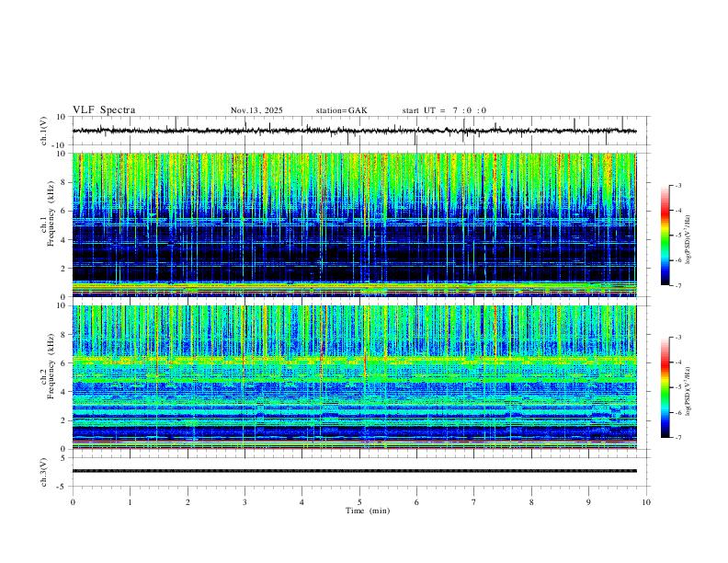Click the ch.3 voltage trace line
The width and height of the screenshot is (728, 563).
click(355, 471)
